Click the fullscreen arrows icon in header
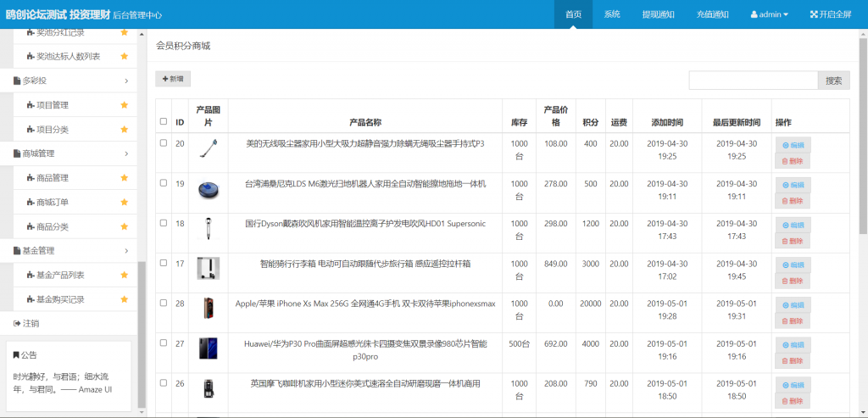Image resolution: width=868 pixels, height=418 pixels. [x=814, y=14]
